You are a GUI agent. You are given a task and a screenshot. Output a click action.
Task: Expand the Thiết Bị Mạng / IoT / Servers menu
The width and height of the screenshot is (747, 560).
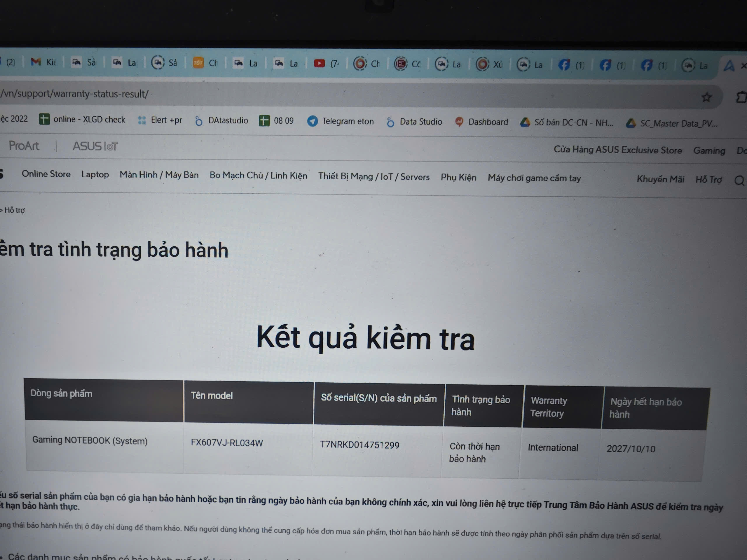click(x=374, y=176)
